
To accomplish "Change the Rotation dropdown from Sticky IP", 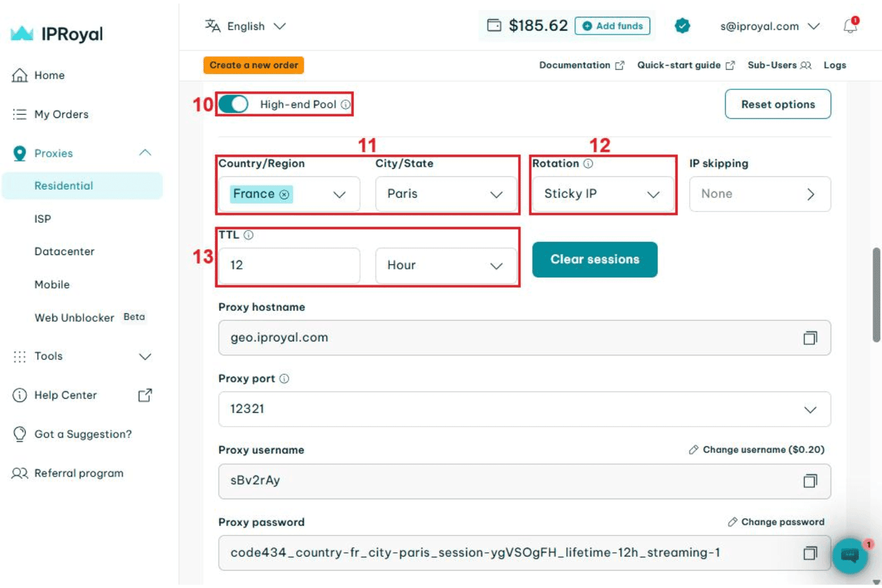I will tap(603, 194).
